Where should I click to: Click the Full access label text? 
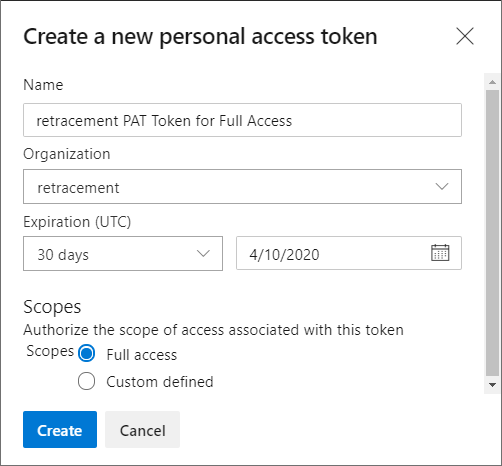(142, 355)
